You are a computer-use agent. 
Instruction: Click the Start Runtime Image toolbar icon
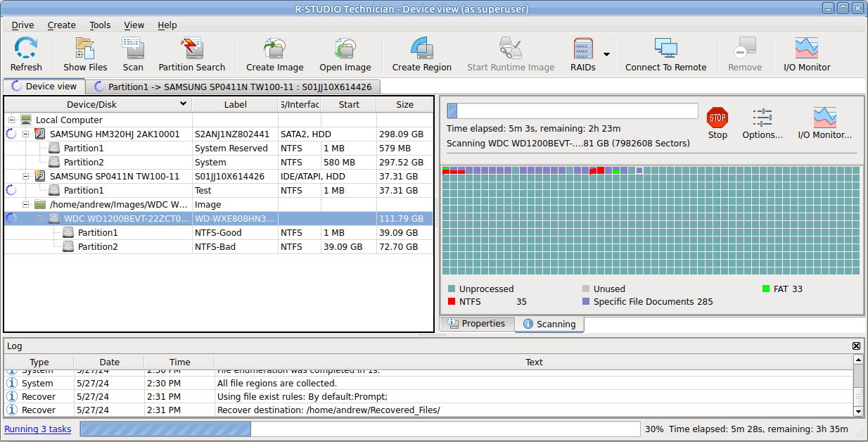point(511,49)
